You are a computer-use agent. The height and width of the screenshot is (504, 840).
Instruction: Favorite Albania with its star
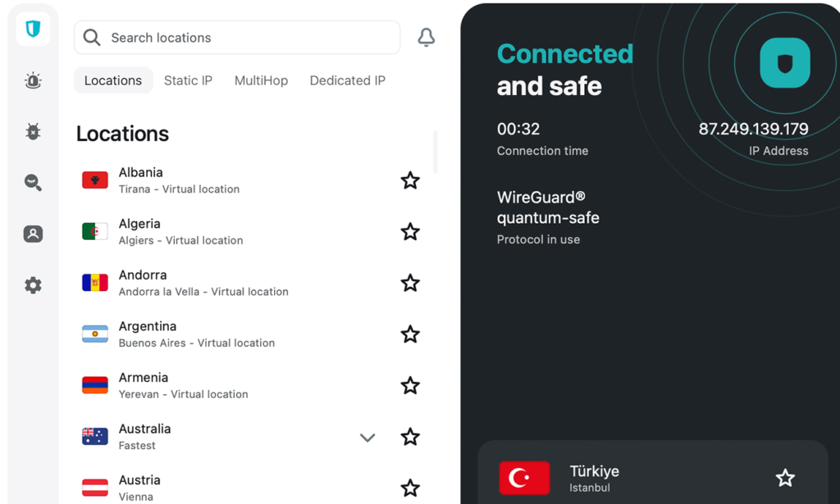(410, 180)
